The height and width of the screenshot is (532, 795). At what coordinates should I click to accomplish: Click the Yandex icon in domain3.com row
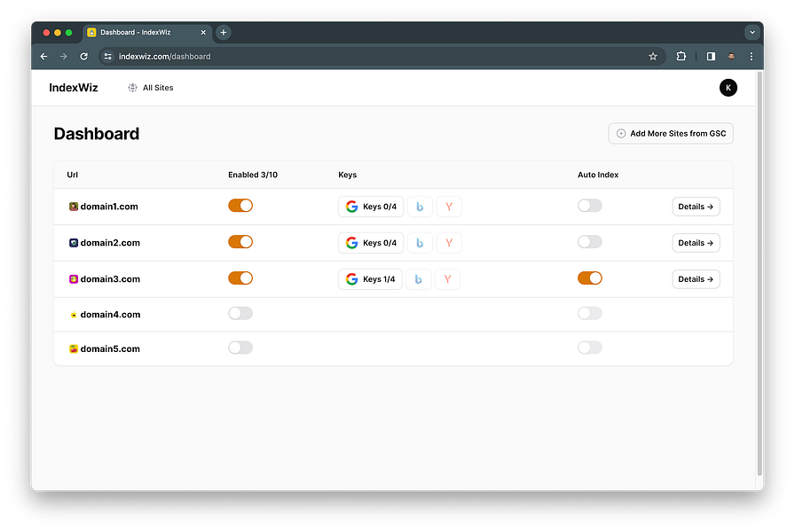tap(448, 279)
